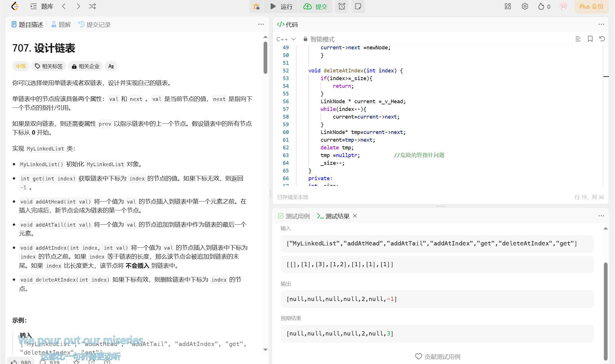The height and width of the screenshot is (364, 615).
Task: Click the 'delete tmp;' code line
Action: pyautogui.click(x=337, y=147)
